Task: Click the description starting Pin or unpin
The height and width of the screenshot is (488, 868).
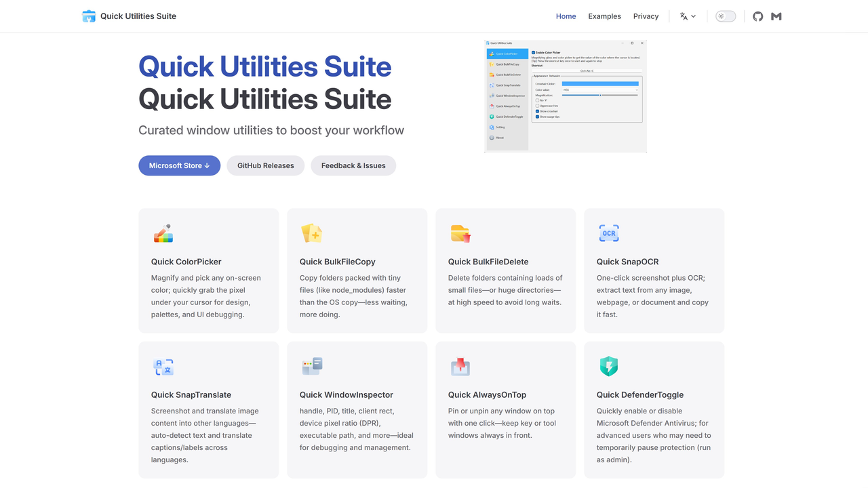Action: [502, 423]
